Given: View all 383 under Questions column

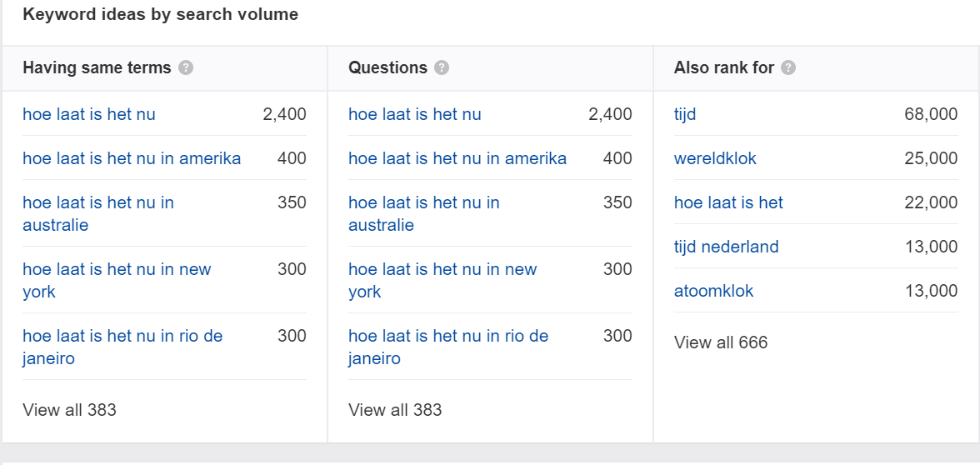Looking at the screenshot, I should [395, 410].
